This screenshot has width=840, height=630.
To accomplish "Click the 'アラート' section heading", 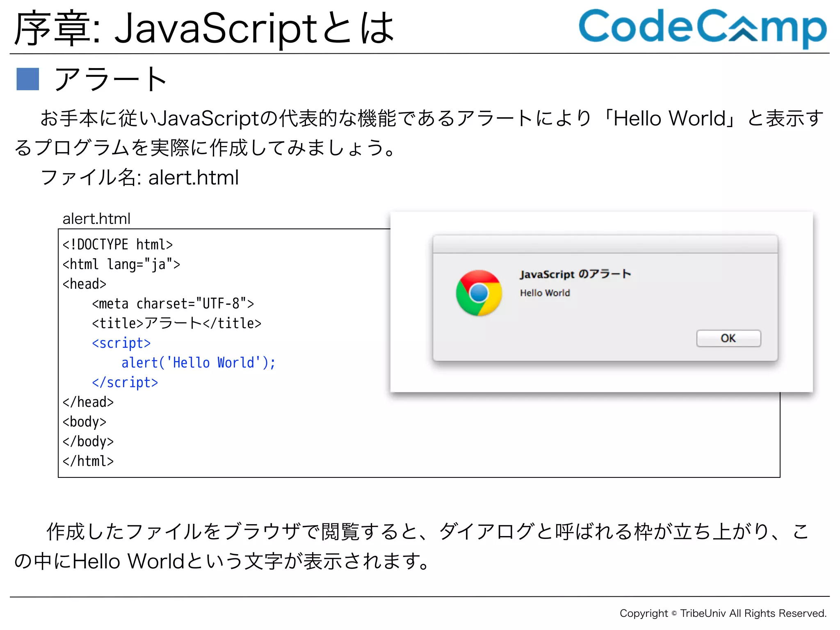I will [x=111, y=79].
